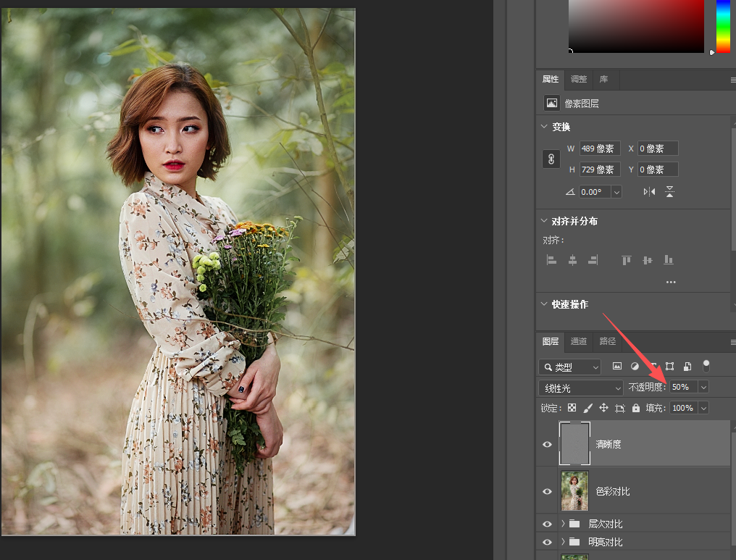
Task: Align vertical centers
Action: point(648,259)
